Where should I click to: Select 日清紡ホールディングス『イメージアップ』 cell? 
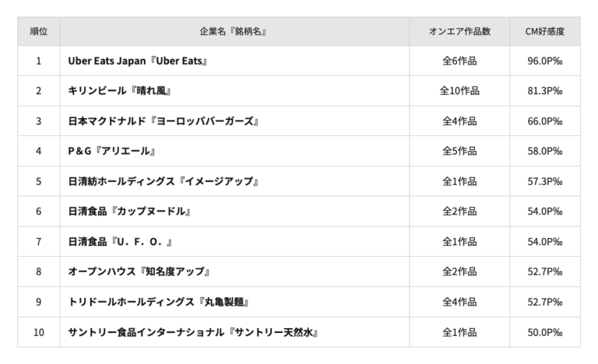point(163,181)
